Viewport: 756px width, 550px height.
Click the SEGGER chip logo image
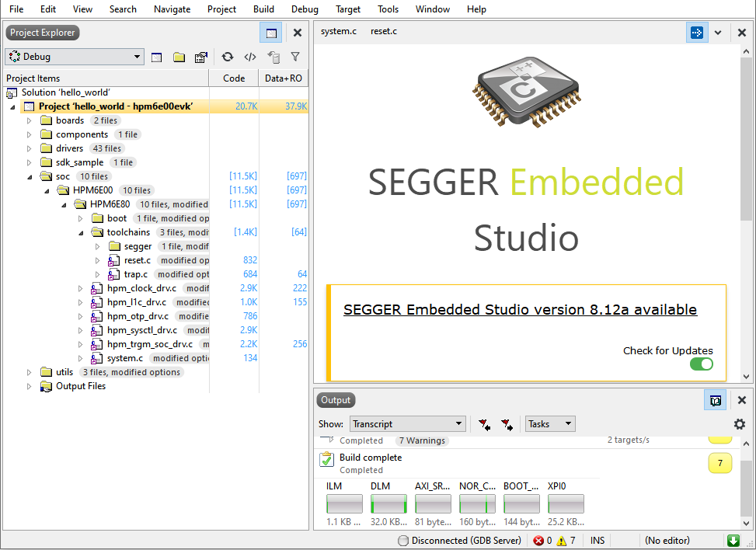pos(527,92)
